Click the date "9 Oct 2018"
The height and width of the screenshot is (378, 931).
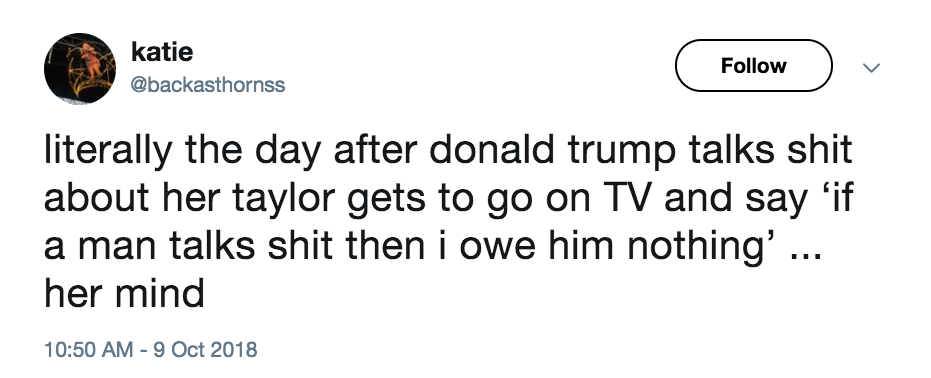(x=205, y=348)
